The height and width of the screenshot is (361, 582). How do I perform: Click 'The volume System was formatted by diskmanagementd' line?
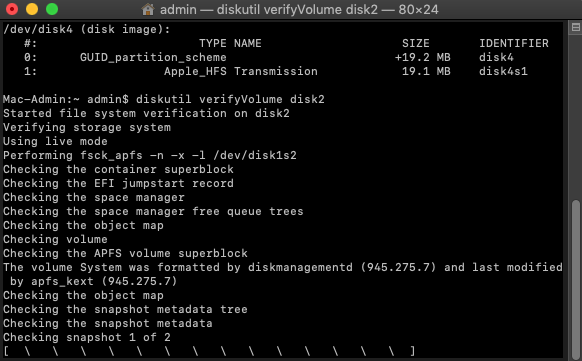[283, 267]
